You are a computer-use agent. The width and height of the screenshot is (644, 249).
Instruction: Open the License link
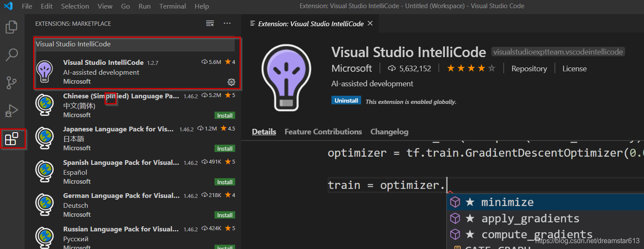pyautogui.click(x=574, y=68)
